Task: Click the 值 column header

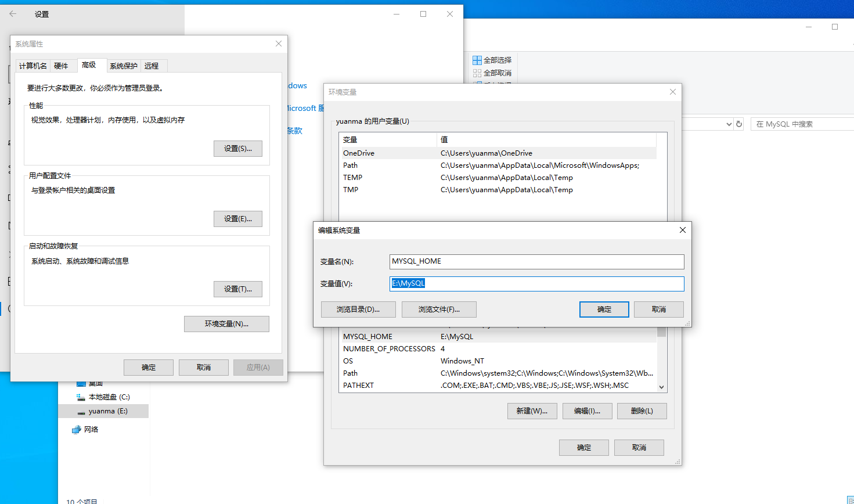Action: click(x=546, y=140)
